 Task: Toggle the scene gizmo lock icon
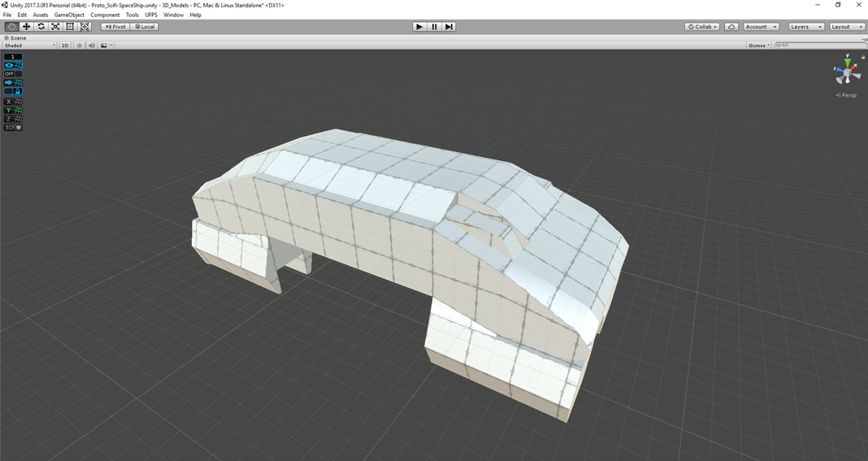click(x=863, y=57)
